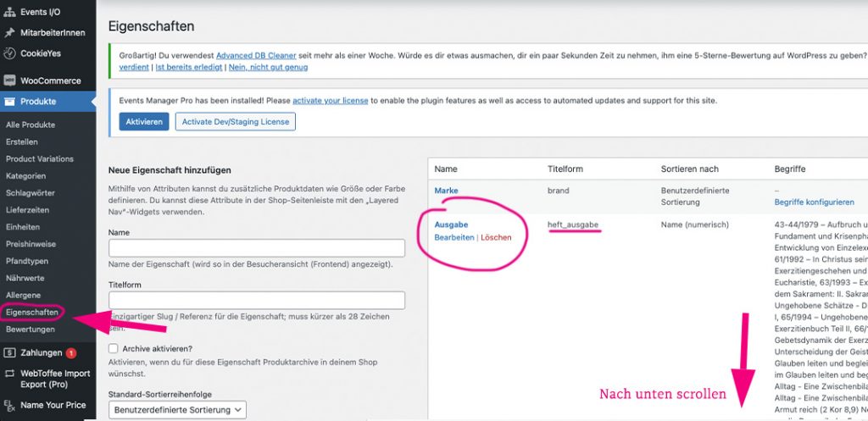Click the WebToffee Import Export icon

point(10,374)
